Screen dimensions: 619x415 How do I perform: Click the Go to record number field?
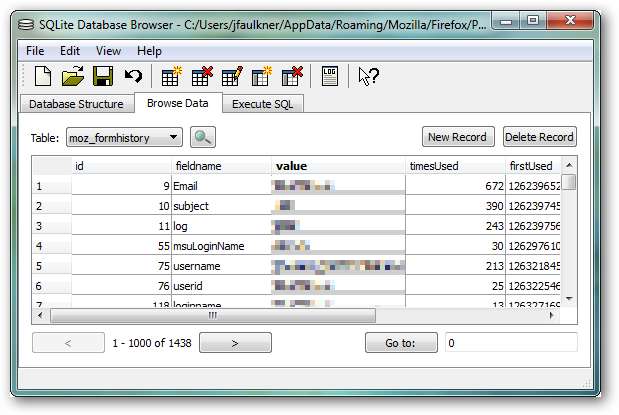[x=510, y=343]
